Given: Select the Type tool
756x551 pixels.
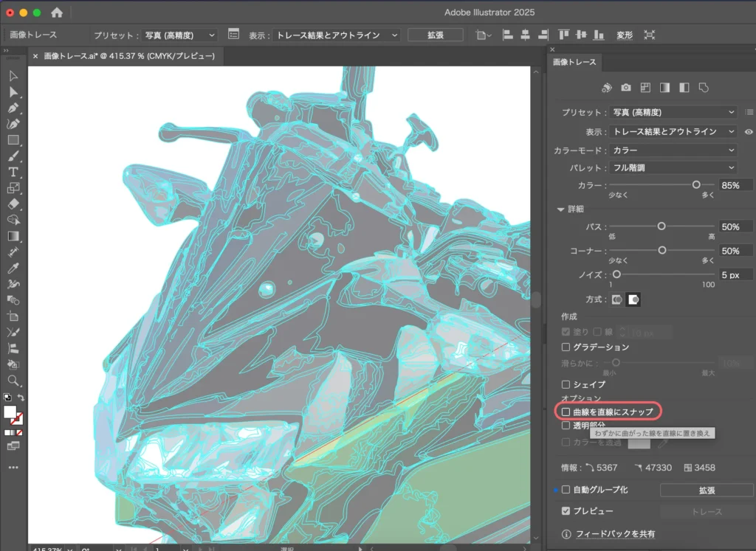Looking at the screenshot, I should click(x=13, y=172).
